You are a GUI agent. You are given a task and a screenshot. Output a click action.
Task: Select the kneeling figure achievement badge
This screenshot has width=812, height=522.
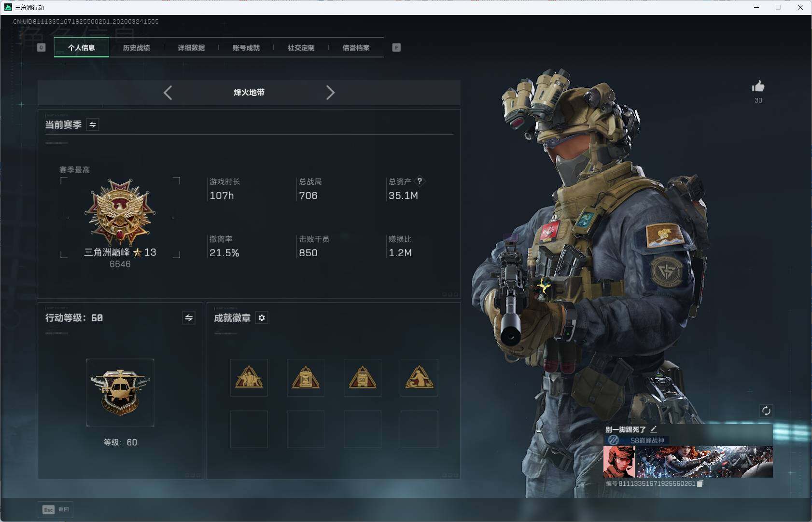point(420,378)
